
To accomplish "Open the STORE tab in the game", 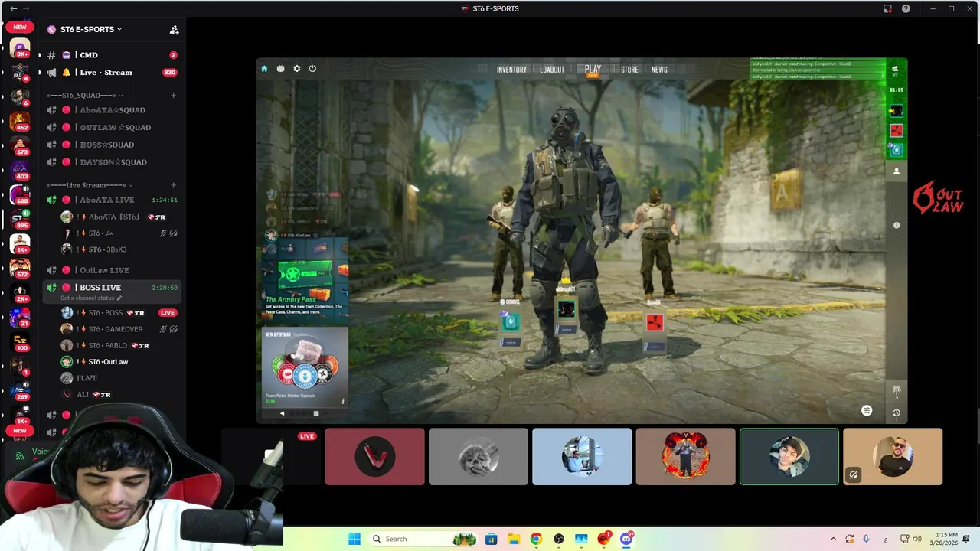I will click(x=629, y=70).
